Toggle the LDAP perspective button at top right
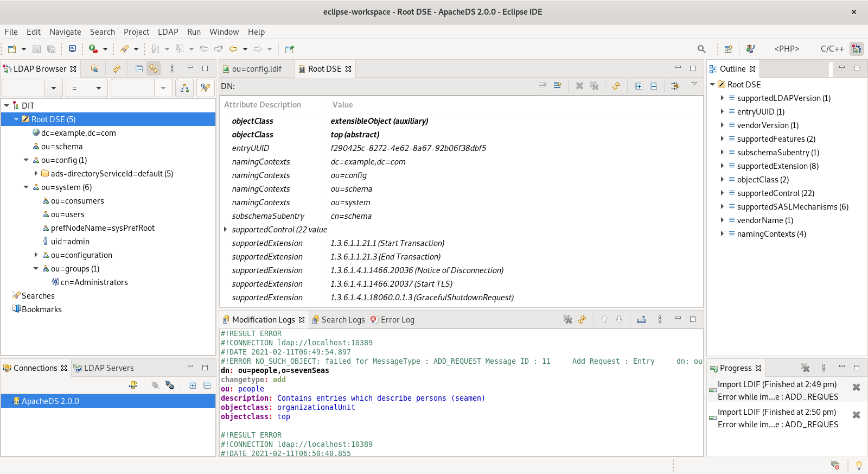868x474 pixels. (x=856, y=49)
